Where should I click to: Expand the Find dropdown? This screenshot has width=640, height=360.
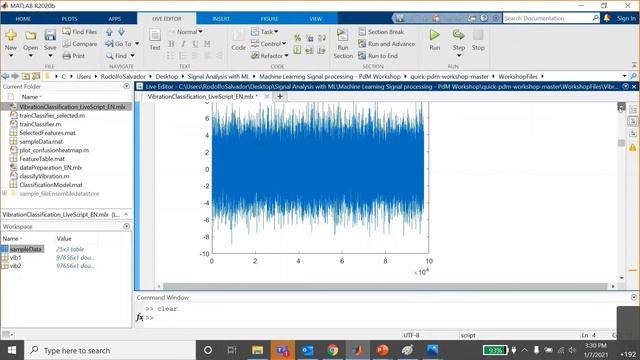point(133,56)
